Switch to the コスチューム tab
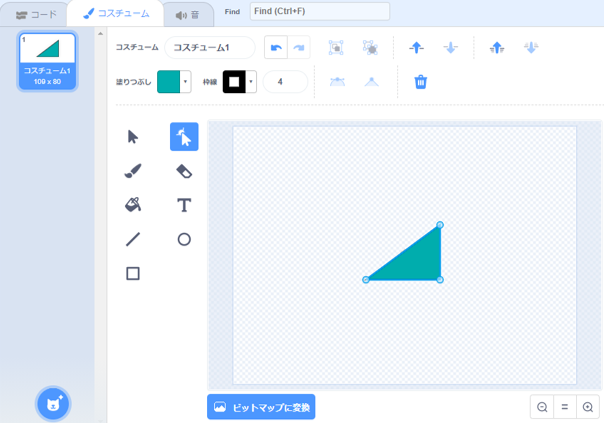 [116, 14]
